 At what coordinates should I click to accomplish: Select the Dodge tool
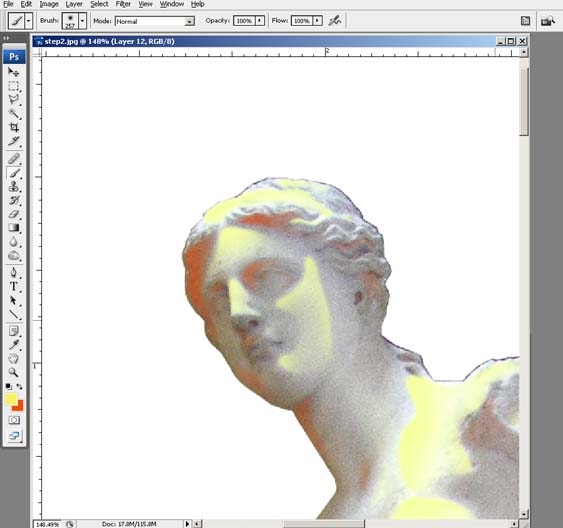point(14,256)
